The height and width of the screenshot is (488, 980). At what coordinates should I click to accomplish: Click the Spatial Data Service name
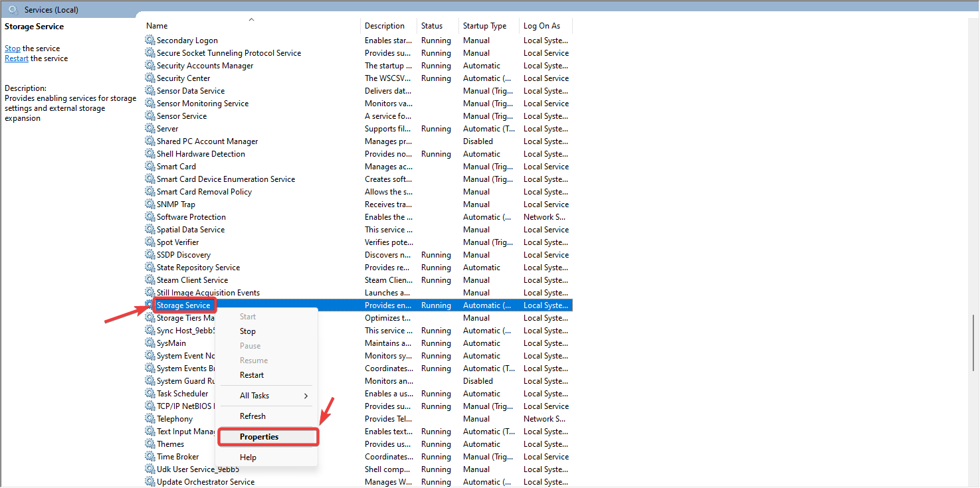[191, 230]
